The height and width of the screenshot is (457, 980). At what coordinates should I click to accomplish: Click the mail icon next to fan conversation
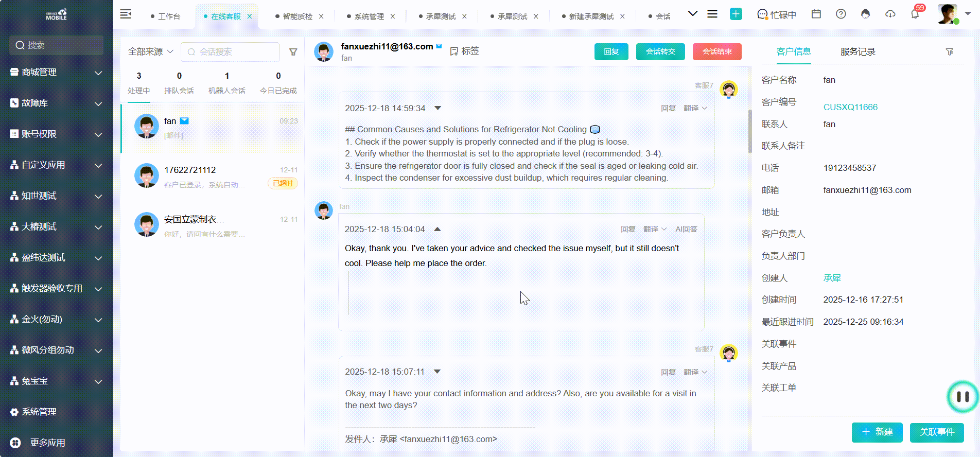(x=184, y=121)
